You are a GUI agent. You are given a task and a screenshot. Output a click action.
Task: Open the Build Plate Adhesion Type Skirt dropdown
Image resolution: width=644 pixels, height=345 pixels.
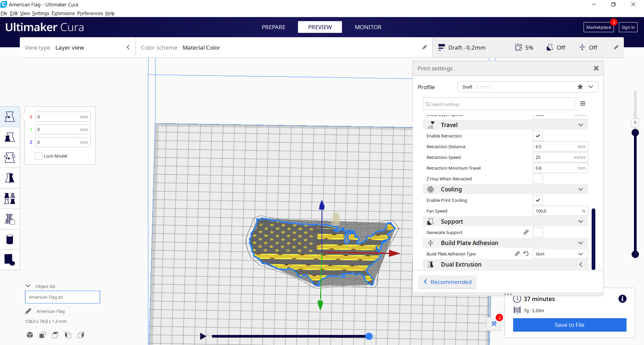coord(560,254)
